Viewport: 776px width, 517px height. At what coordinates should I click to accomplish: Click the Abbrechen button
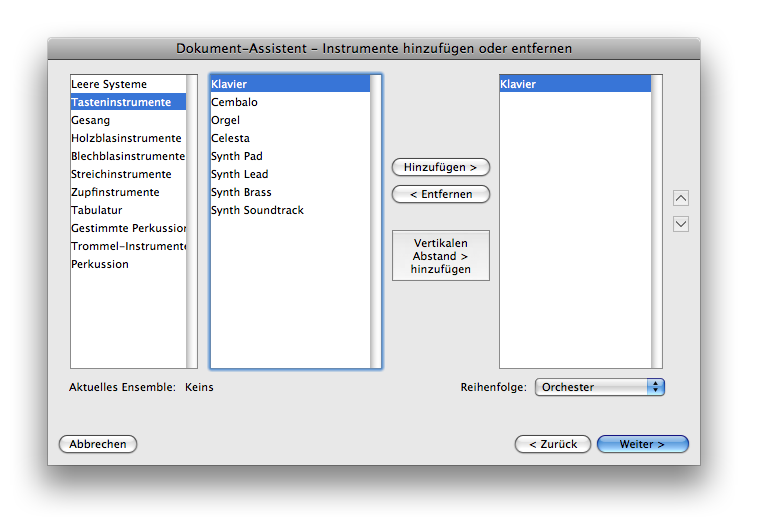click(x=97, y=444)
